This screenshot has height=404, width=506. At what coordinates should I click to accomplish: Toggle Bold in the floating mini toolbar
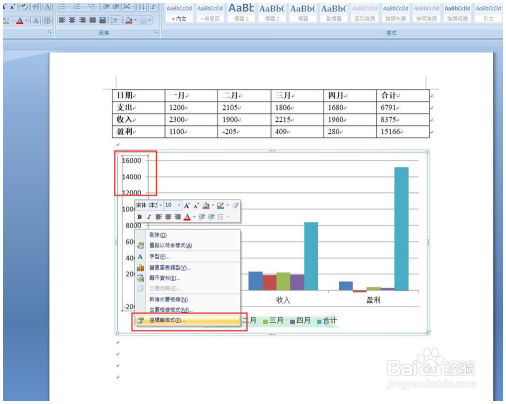(x=140, y=217)
